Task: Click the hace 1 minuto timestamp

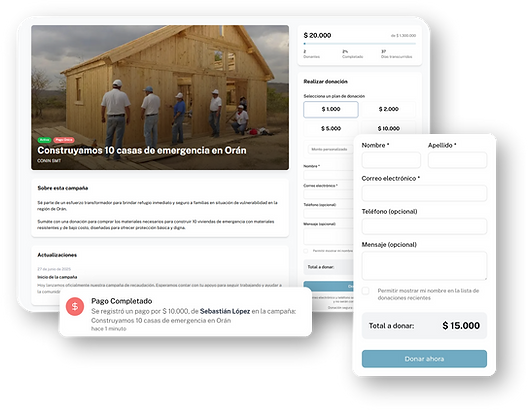Action: tap(109, 329)
